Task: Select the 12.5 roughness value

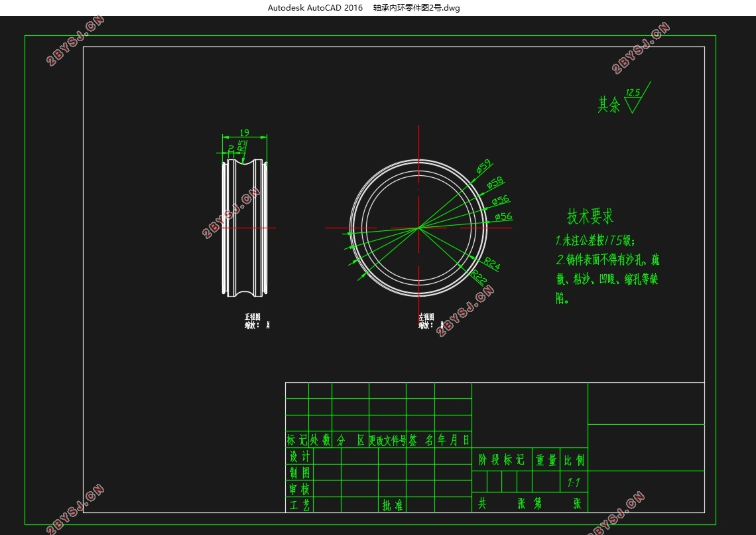Action: (633, 92)
